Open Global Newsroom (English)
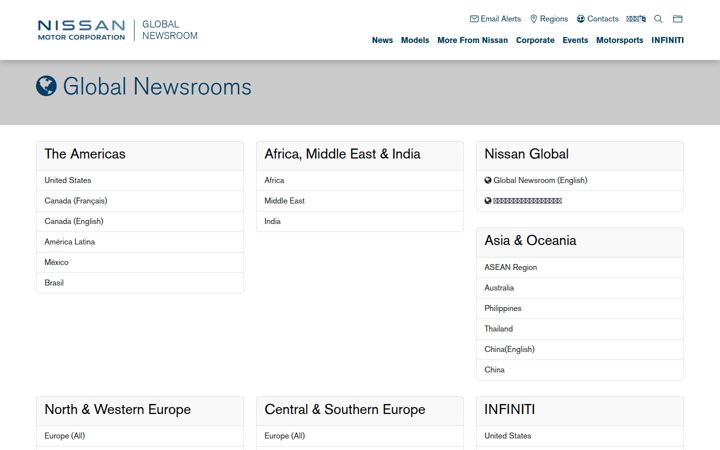 (580, 180)
